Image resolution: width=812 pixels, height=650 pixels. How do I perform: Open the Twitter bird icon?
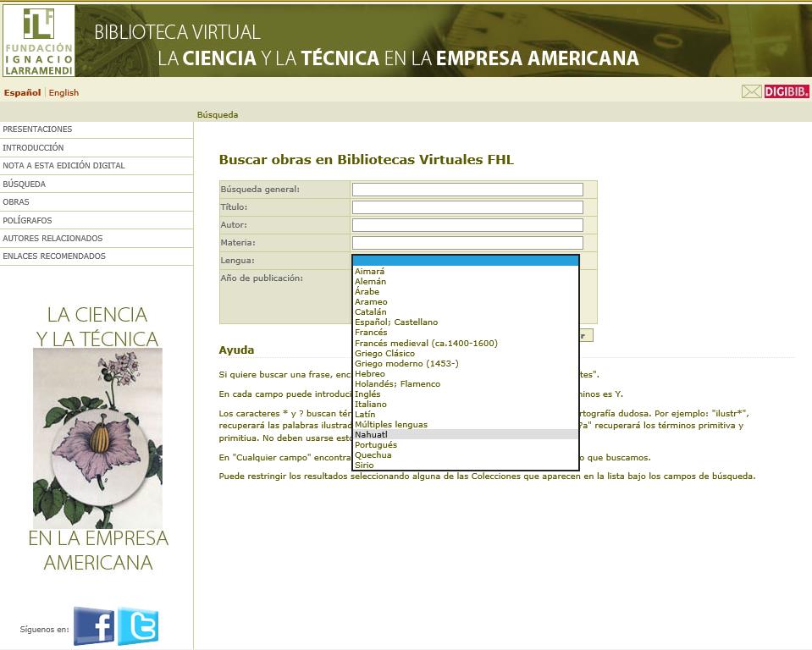click(138, 626)
